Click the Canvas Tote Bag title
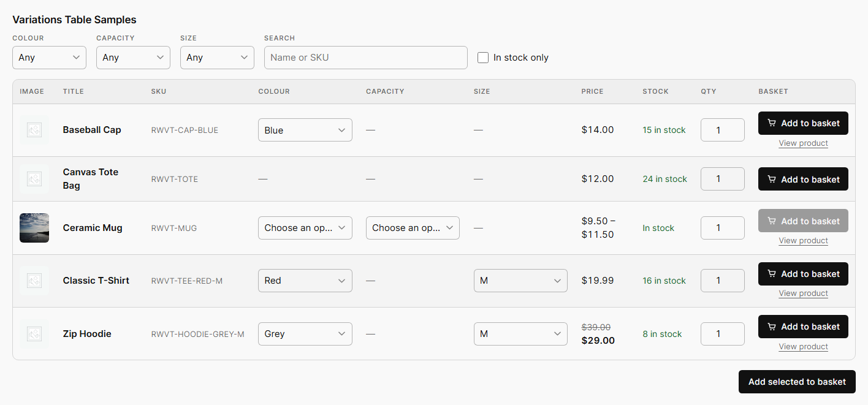The height and width of the screenshot is (405, 868). pyautogui.click(x=91, y=179)
